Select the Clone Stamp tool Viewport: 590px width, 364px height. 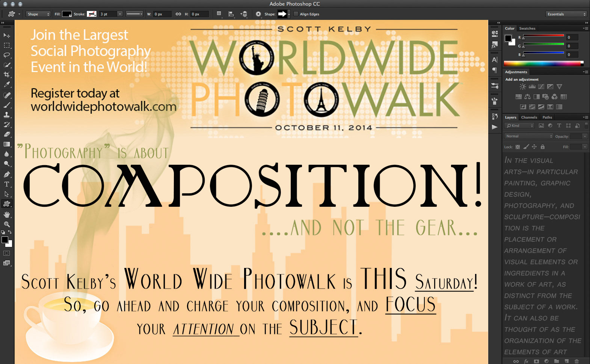pyautogui.click(x=7, y=115)
